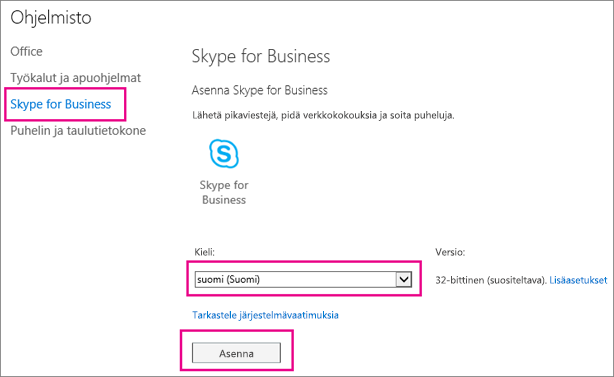
Task: Click the Ohjelmisto page heading
Action: tap(51, 18)
